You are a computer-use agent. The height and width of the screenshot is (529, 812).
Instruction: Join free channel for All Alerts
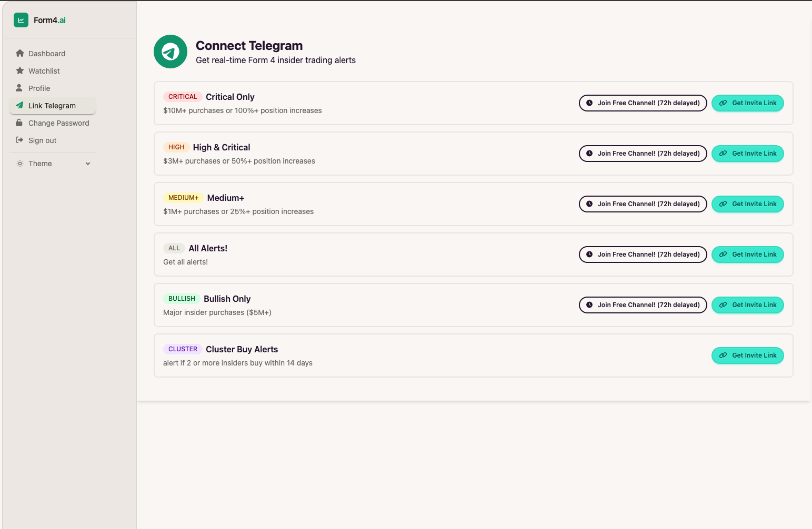pyautogui.click(x=643, y=255)
